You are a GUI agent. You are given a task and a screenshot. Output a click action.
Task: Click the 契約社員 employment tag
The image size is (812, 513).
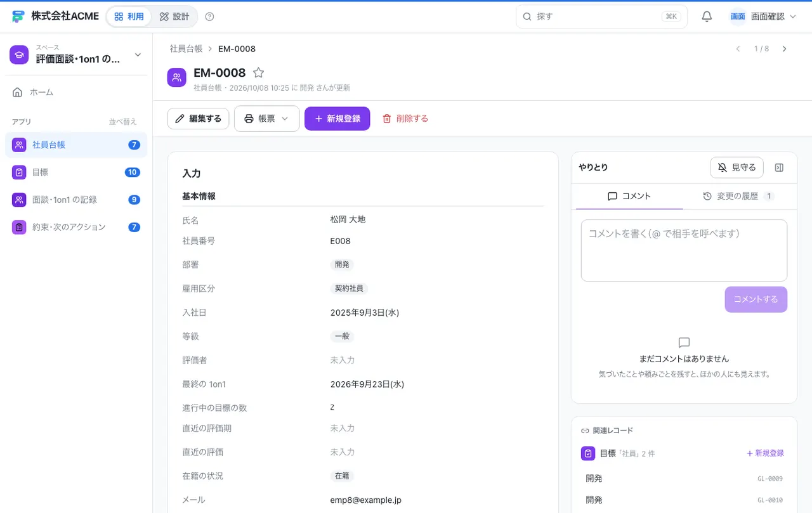(x=349, y=289)
